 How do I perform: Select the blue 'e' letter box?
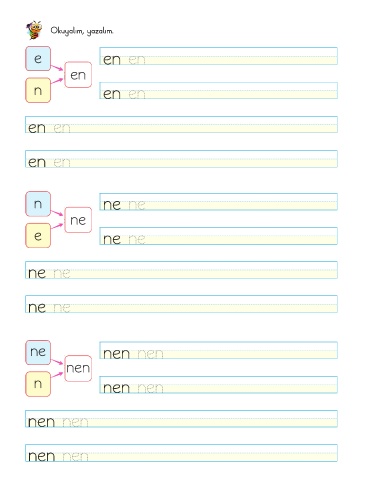click(38, 59)
